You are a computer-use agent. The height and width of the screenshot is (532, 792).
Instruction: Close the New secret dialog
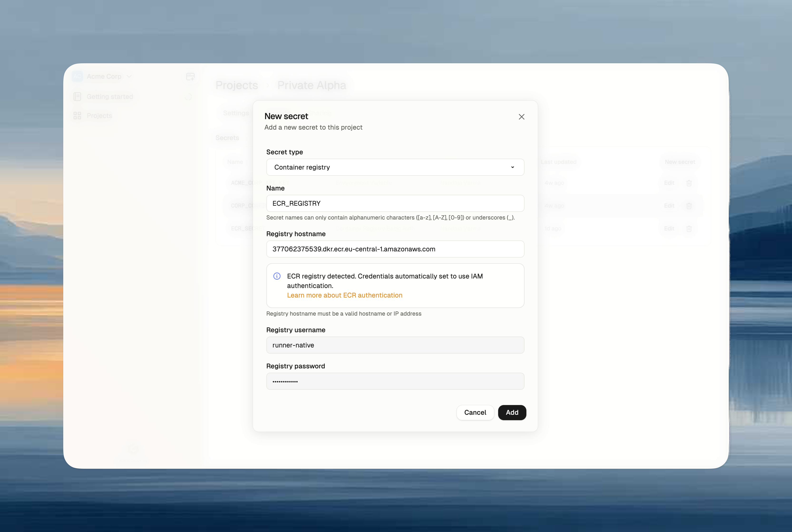coord(521,116)
